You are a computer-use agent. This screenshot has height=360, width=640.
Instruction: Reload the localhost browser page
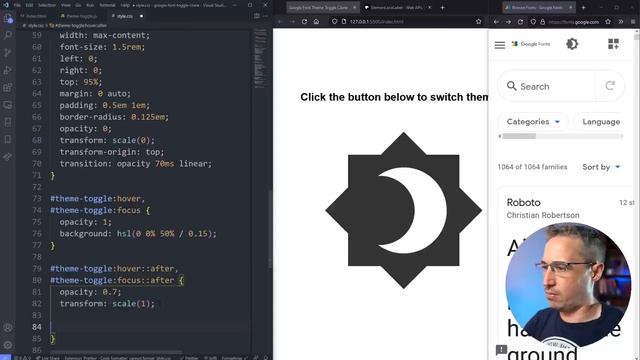304,22
